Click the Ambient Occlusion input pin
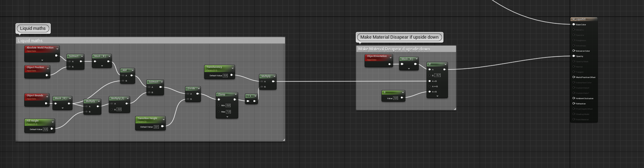The width and height of the screenshot is (644, 168). tap(574, 98)
